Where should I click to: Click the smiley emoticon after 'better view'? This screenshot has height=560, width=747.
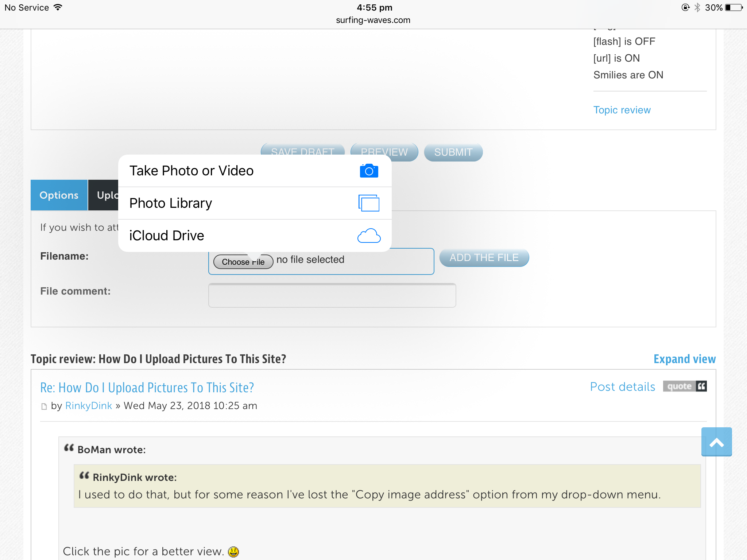coord(233,552)
